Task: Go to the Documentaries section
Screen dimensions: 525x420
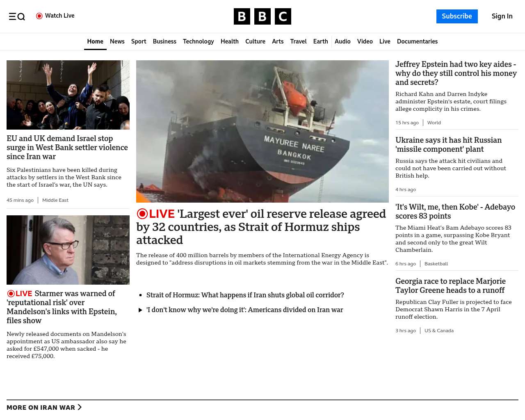Action: click(417, 41)
